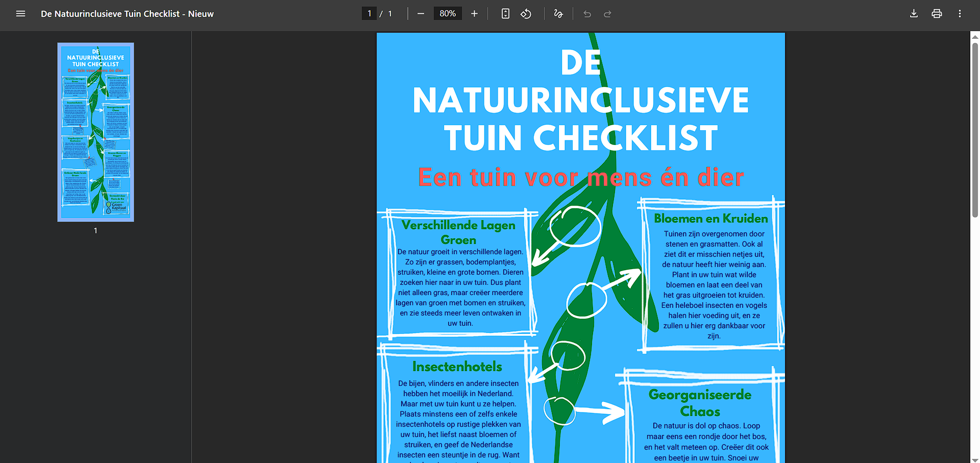Click the redo arrow icon
The image size is (980, 463).
click(607, 14)
